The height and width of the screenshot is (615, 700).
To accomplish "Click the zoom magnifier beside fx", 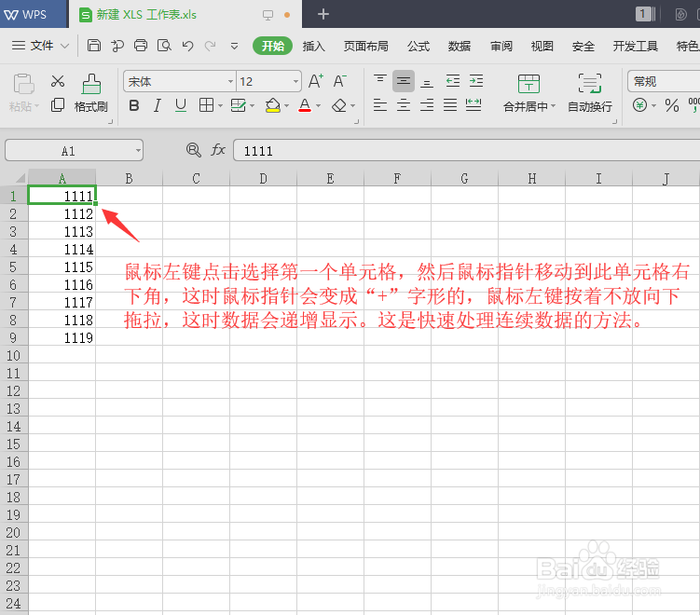I will pyautogui.click(x=193, y=150).
